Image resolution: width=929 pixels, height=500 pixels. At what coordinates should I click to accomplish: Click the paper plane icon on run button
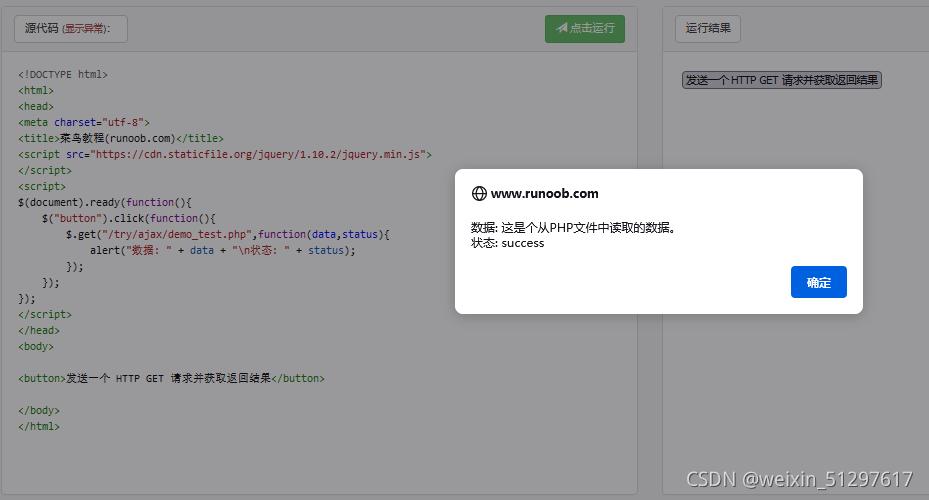pyautogui.click(x=561, y=28)
